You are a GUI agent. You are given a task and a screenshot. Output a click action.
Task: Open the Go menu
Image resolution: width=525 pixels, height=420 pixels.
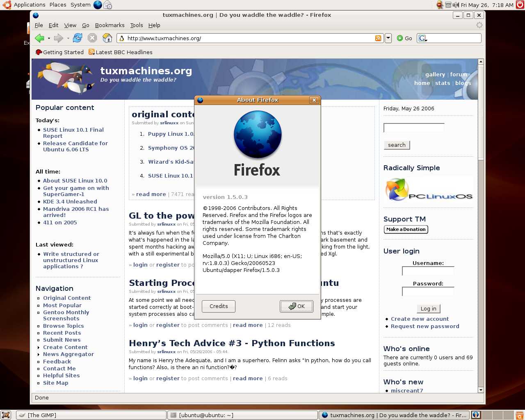(86, 25)
